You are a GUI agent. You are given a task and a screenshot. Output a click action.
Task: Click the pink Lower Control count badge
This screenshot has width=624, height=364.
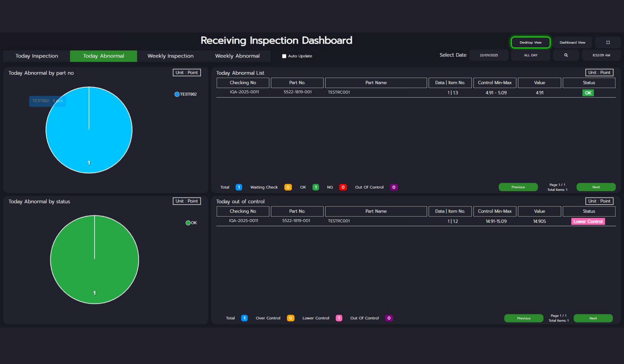[x=339, y=318]
